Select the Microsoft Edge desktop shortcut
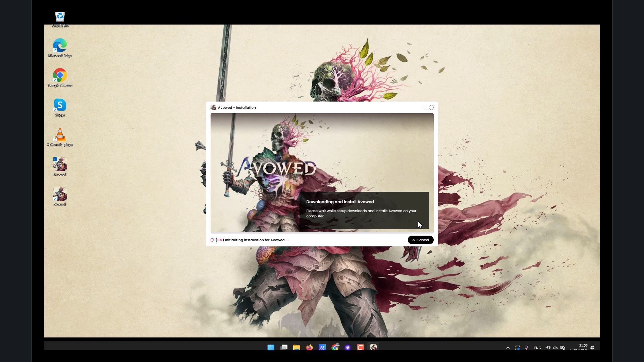 (x=60, y=48)
